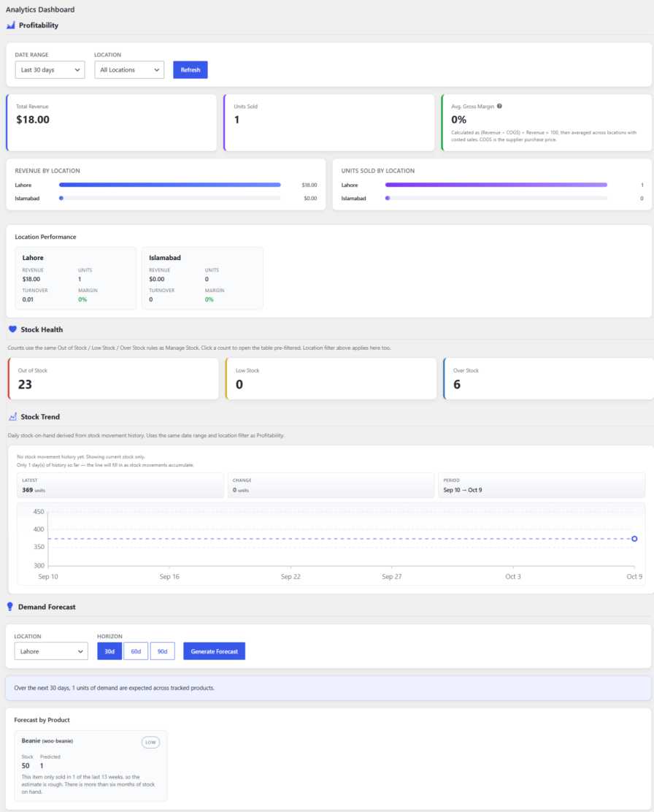This screenshot has width=654, height=812.
Task: Click the Islamabad margin 0% value
Action: tap(209, 299)
